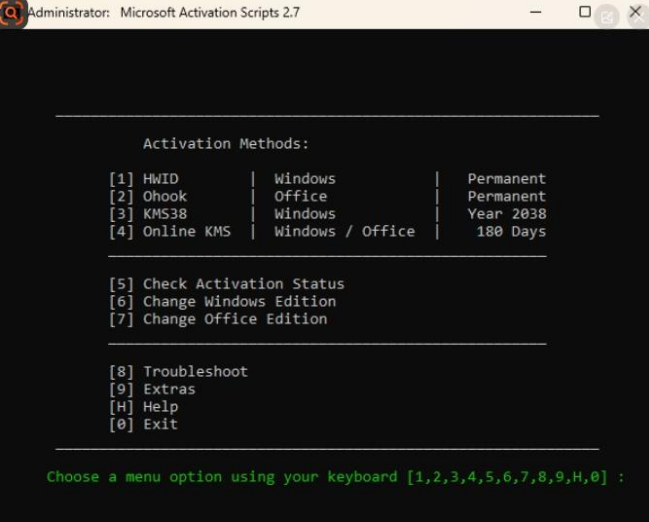Screen dimensions: 649x522
Task: Select Change Office Edition entry
Action: click(x=218, y=319)
